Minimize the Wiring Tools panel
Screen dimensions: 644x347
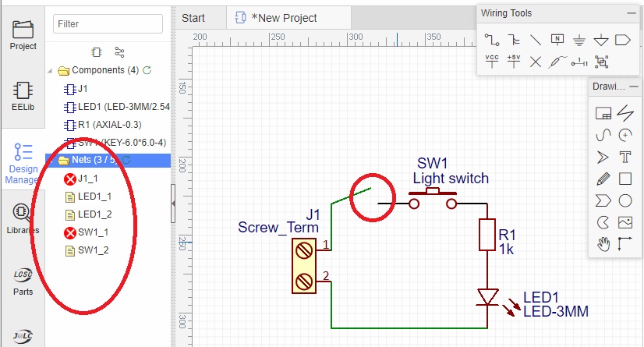(x=631, y=13)
